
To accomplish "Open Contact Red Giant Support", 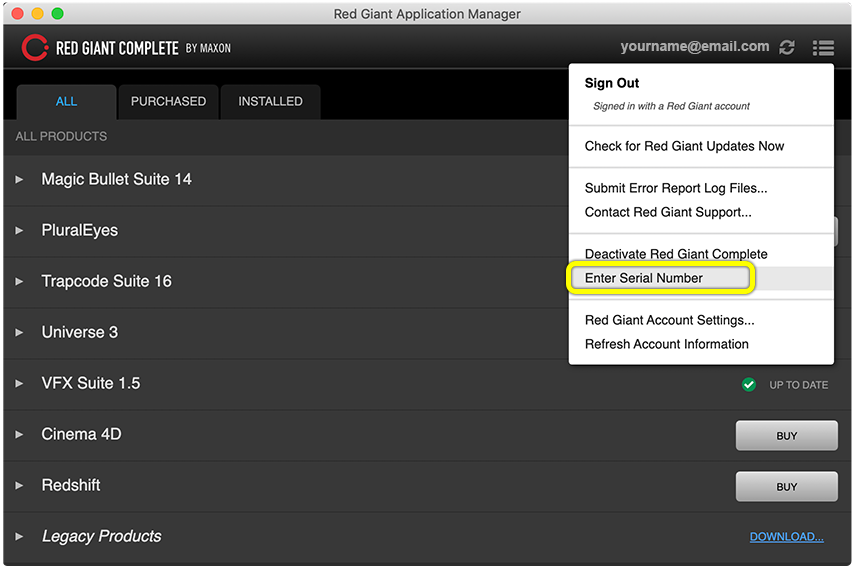I will (x=668, y=212).
